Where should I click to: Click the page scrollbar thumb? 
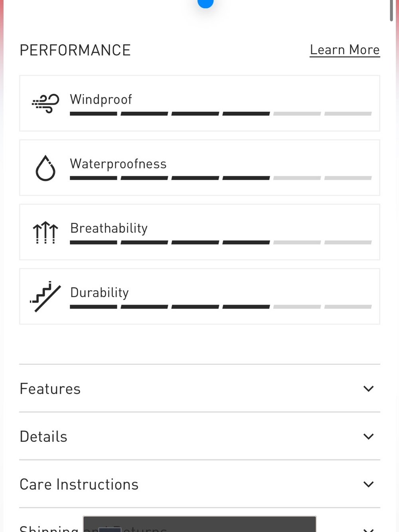point(391,10)
